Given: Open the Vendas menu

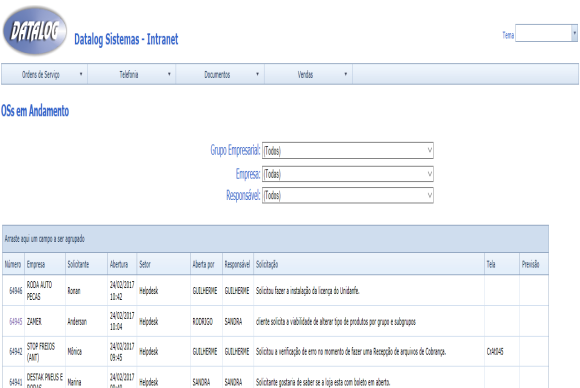Looking at the screenshot, I should [308, 74].
